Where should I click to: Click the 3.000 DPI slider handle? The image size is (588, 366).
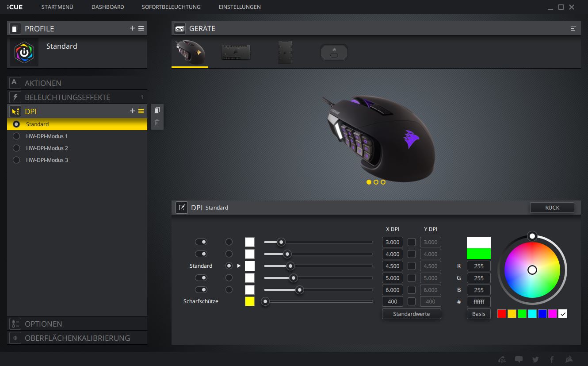click(281, 242)
